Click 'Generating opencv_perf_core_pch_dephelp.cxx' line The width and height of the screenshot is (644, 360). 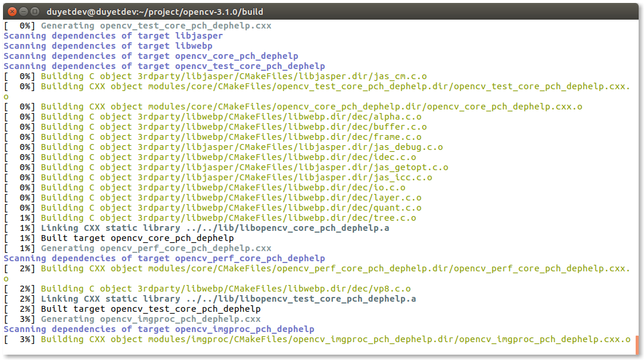(138, 248)
